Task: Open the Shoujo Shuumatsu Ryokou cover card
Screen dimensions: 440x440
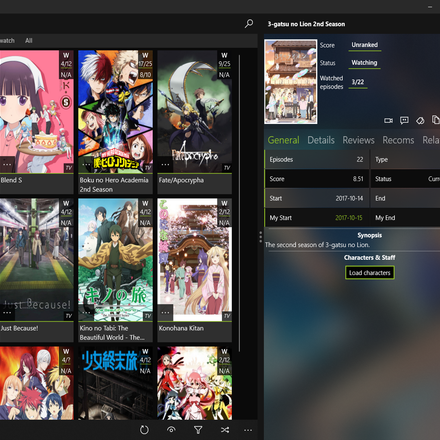Action: [x=116, y=383]
